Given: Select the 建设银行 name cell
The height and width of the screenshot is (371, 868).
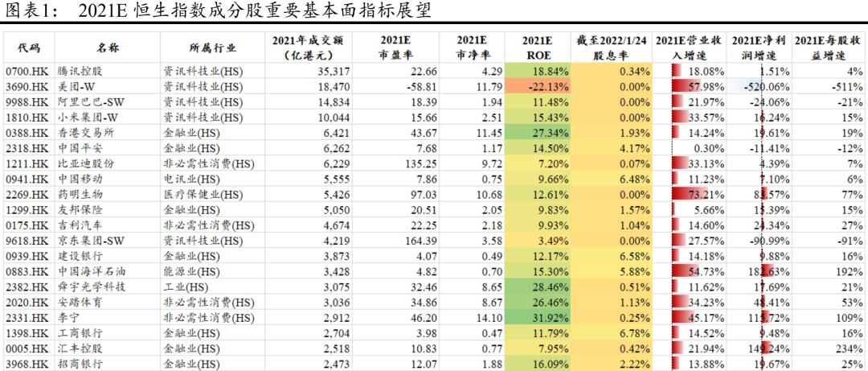Looking at the screenshot, I should (81, 258).
